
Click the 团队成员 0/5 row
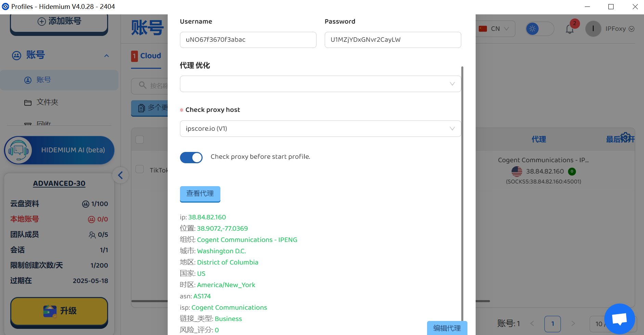(59, 235)
